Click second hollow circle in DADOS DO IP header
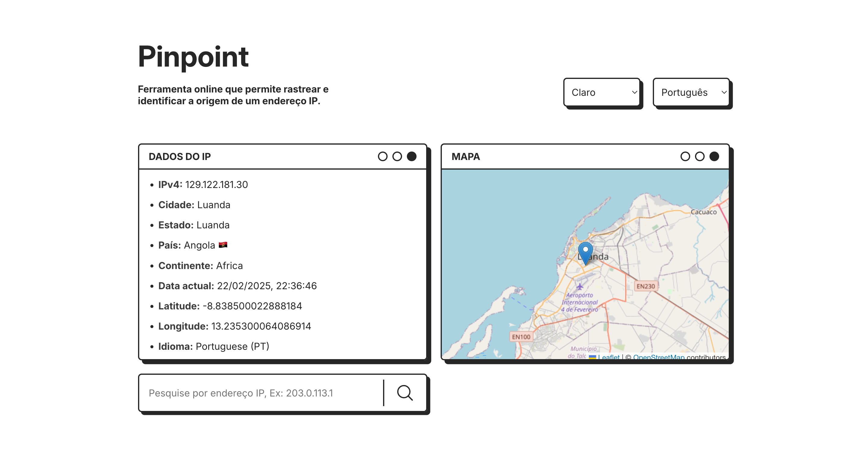This screenshot has width=868, height=473. click(x=397, y=156)
